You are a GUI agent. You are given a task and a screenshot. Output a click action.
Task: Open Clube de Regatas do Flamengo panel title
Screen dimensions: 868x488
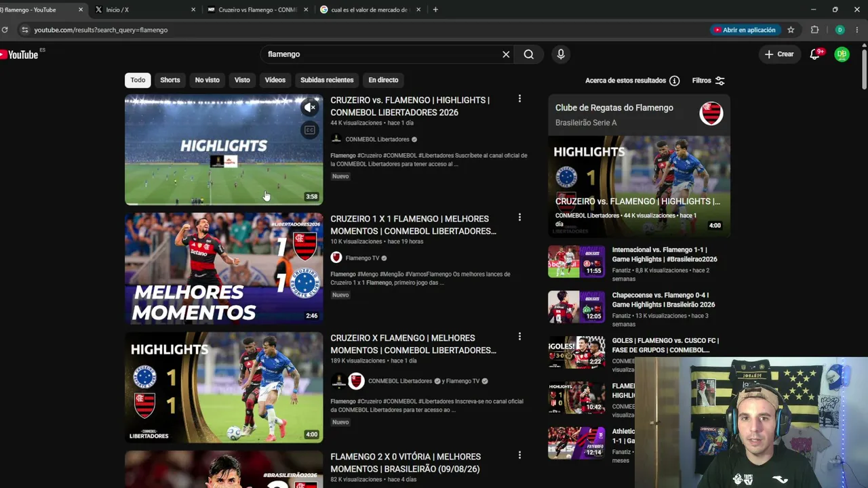[x=614, y=108]
